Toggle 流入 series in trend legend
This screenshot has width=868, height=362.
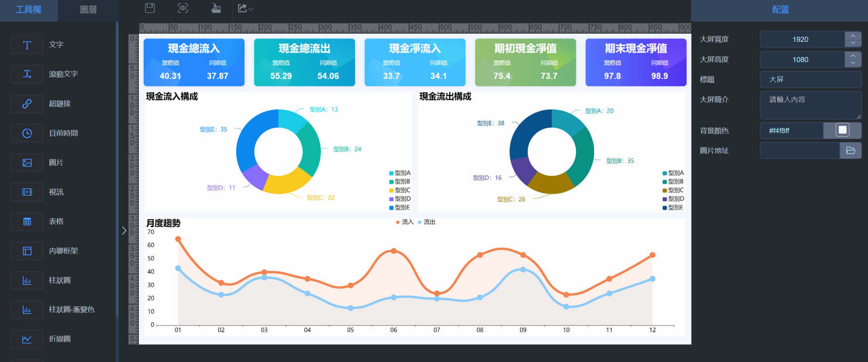pos(404,222)
